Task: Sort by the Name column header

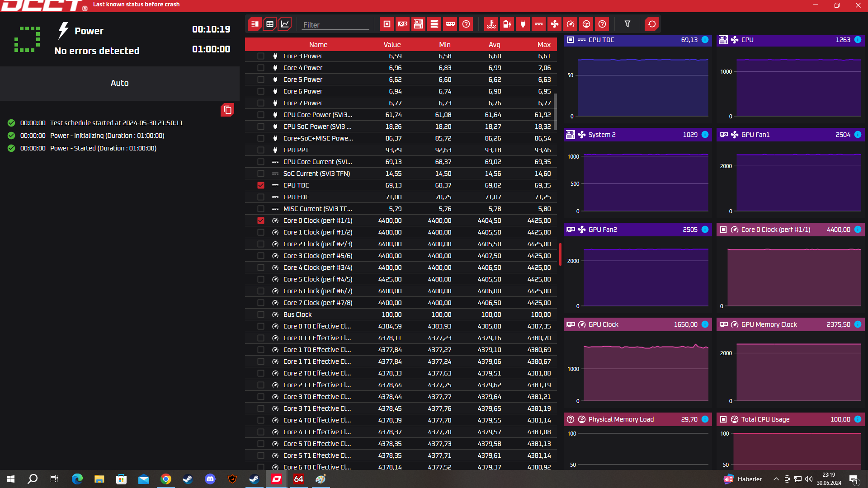Action: [318, 44]
